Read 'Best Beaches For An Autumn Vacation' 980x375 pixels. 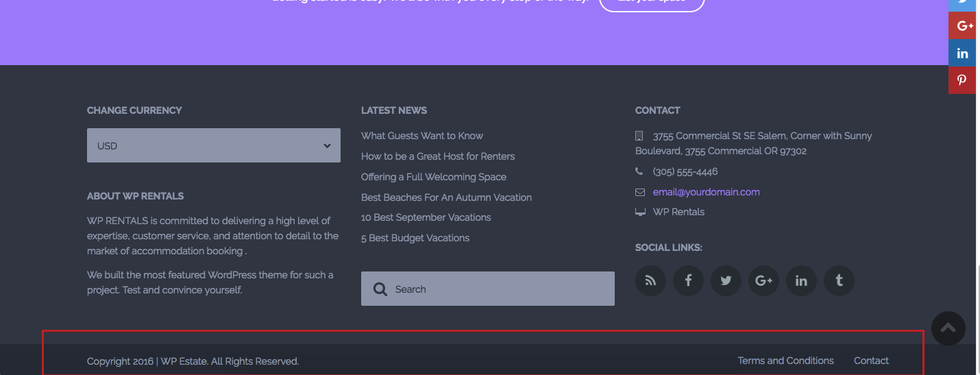tap(446, 197)
